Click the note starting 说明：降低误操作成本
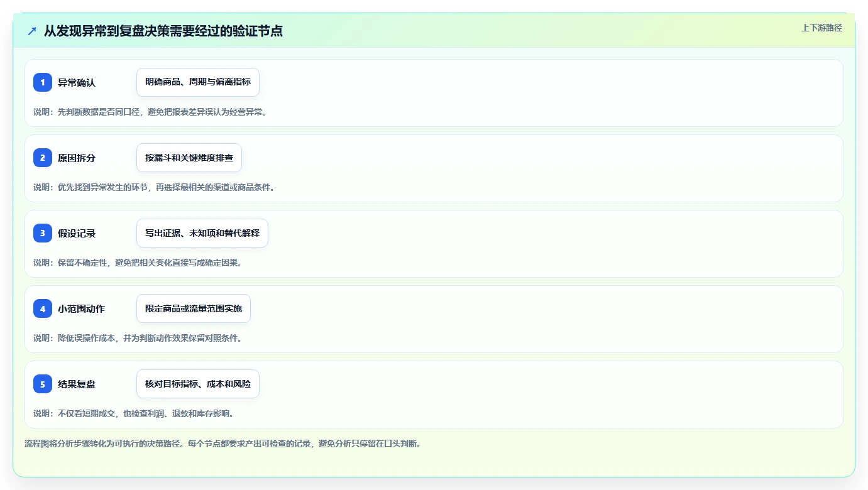Image resolution: width=868 pixels, height=490 pixels. (138, 338)
